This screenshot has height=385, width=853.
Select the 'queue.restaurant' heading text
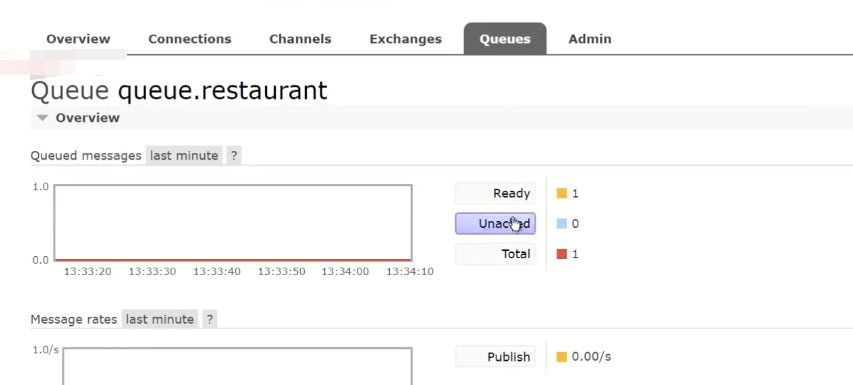[222, 90]
